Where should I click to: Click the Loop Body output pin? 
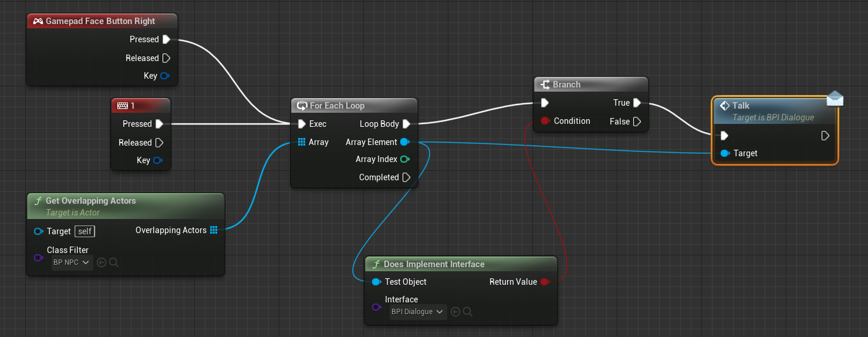(407, 124)
